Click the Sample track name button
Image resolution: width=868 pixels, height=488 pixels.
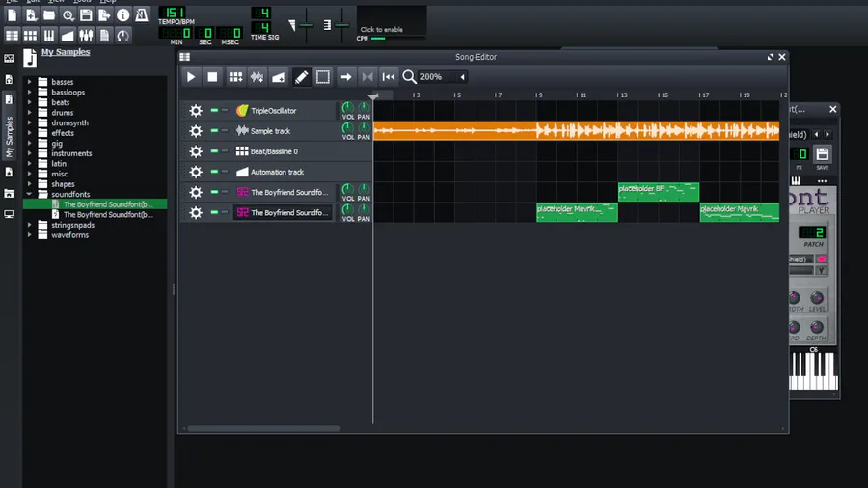[283, 131]
